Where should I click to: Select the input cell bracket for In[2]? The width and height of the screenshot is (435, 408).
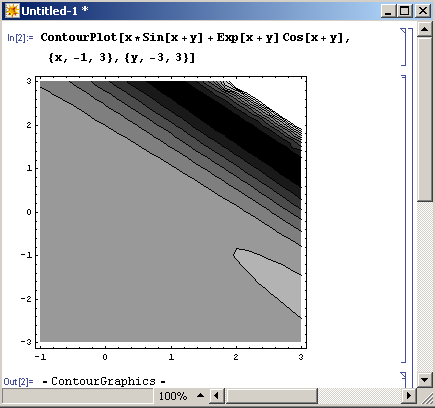click(x=403, y=47)
